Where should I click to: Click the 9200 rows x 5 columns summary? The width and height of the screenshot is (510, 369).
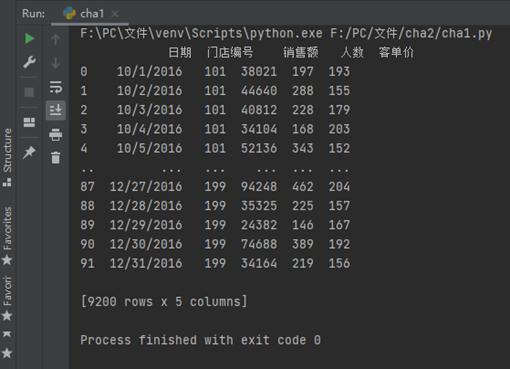[x=164, y=302]
